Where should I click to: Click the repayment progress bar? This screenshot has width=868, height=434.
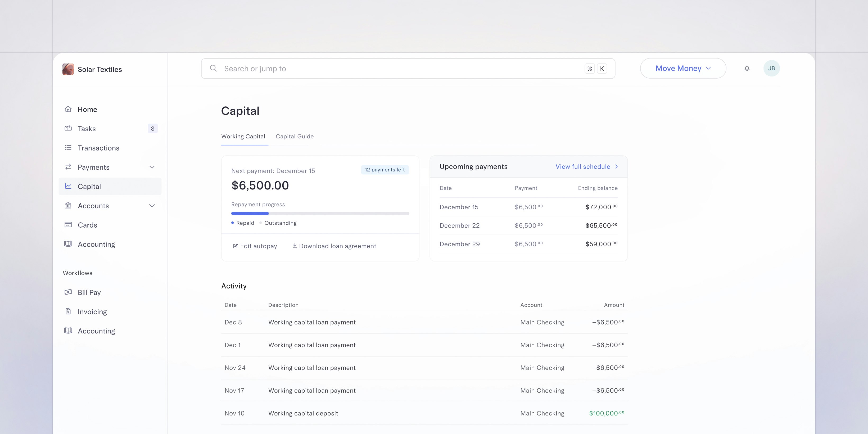[x=320, y=213]
